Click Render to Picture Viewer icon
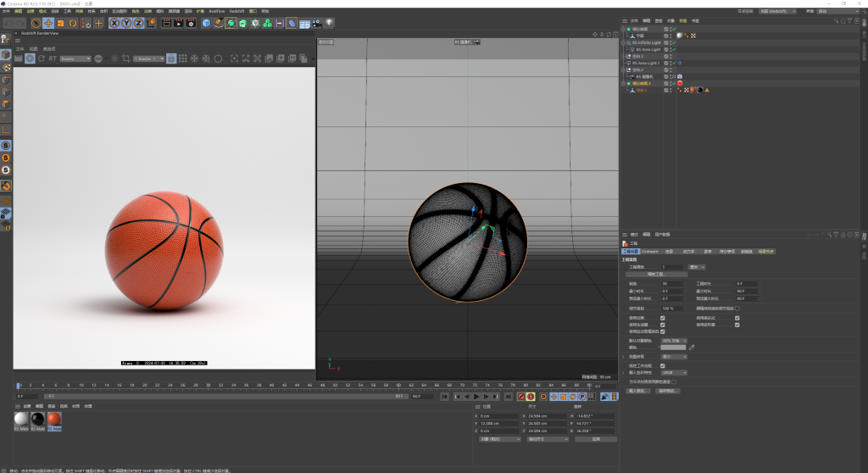The image size is (868, 473). (x=178, y=23)
